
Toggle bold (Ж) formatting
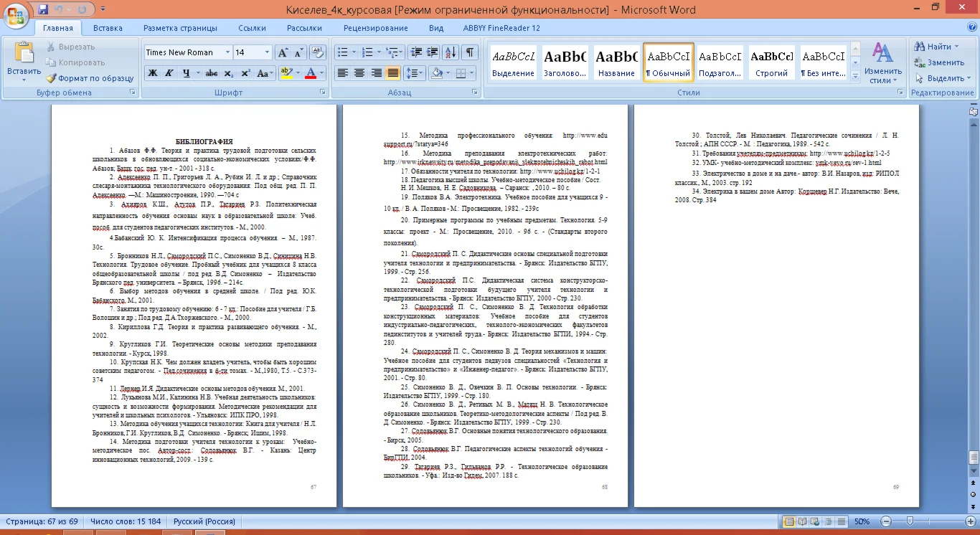coord(153,73)
